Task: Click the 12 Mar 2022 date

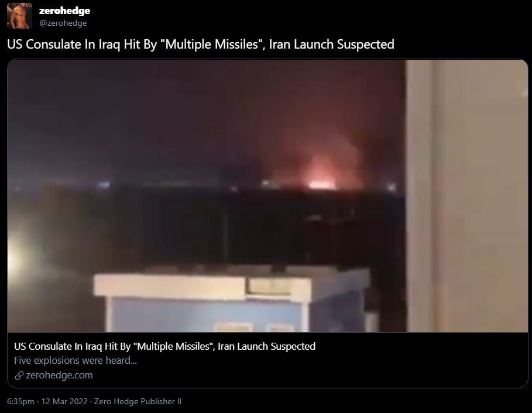Action: [64, 401]
